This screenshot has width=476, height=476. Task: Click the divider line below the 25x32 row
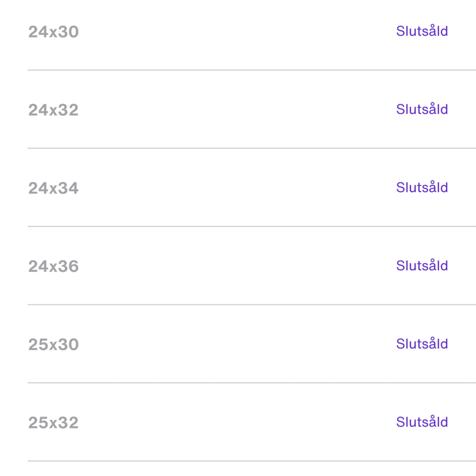pos(251,461)
